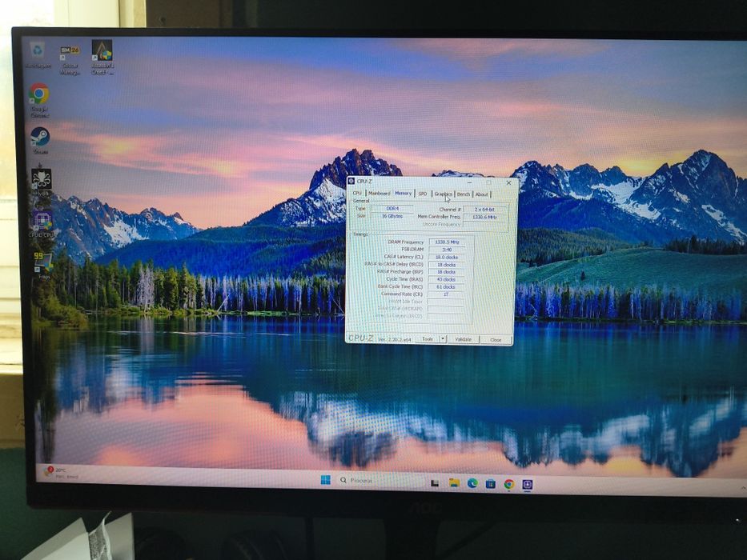Open Microsoft Edge from the taskbar
Viewport: 747px width, 560px height.
click(x=472, y=483)
